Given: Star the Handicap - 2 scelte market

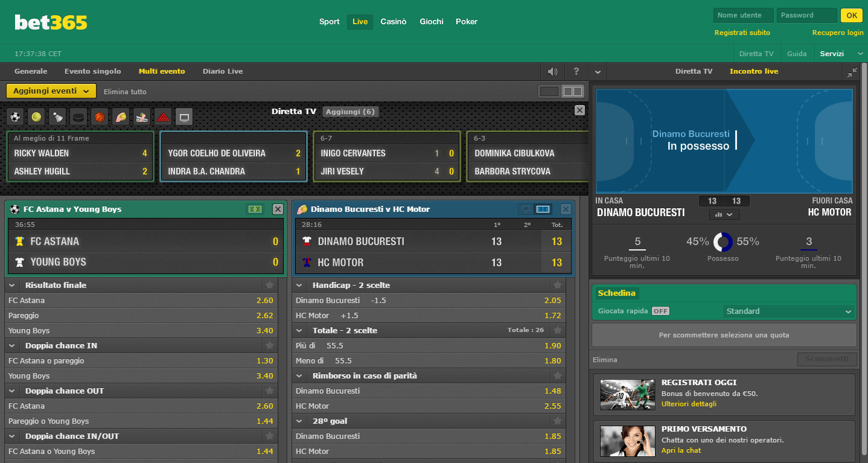Looking at the screenshot, I should click(x=558, y=285).
